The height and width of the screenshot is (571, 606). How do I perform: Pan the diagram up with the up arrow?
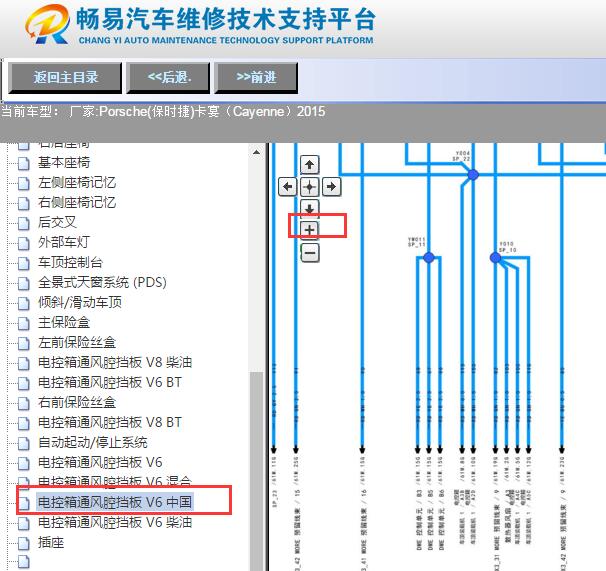pyautogui.click(x=309, y=165)
